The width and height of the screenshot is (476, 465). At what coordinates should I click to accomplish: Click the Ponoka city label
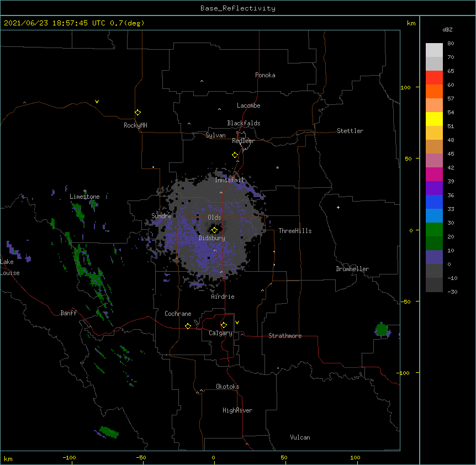[x=265, y=75]
